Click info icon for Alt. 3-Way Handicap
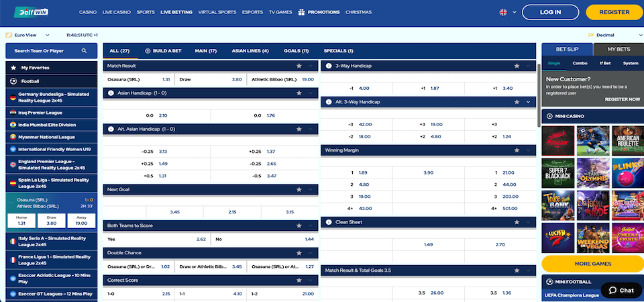 pos(329,102)
